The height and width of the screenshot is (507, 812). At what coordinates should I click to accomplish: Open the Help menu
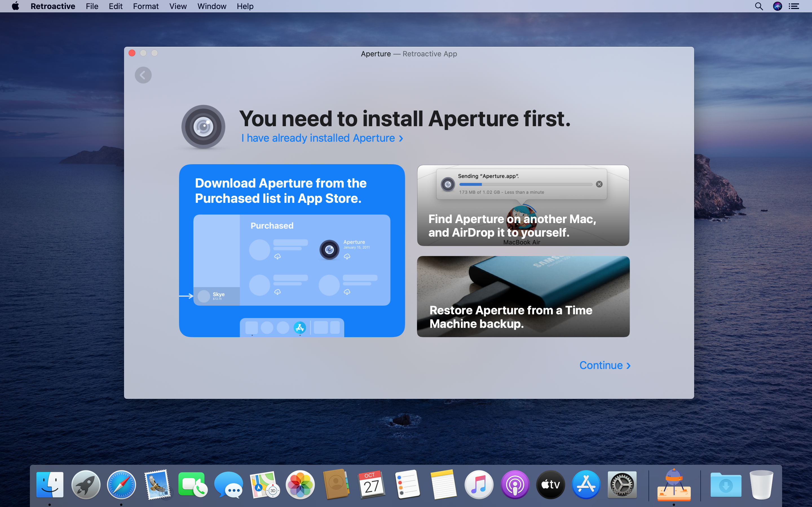pos(245,6)
